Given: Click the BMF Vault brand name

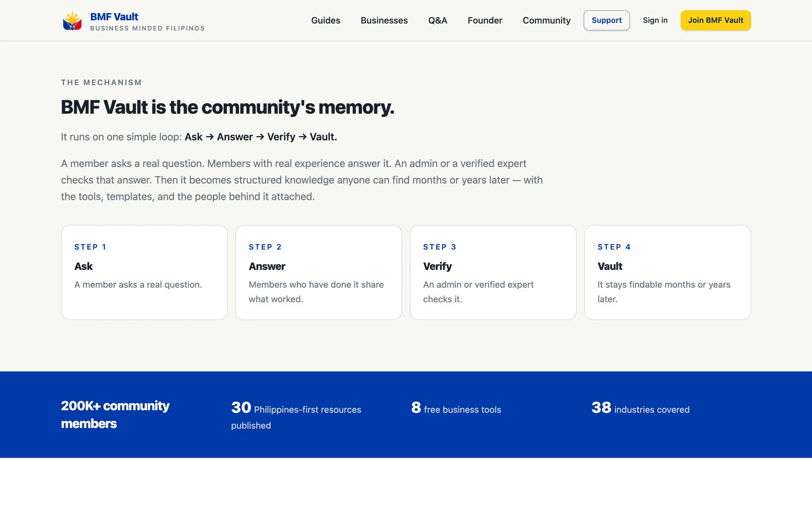Looking at the screenshot, I should click(x=114, y=17).
